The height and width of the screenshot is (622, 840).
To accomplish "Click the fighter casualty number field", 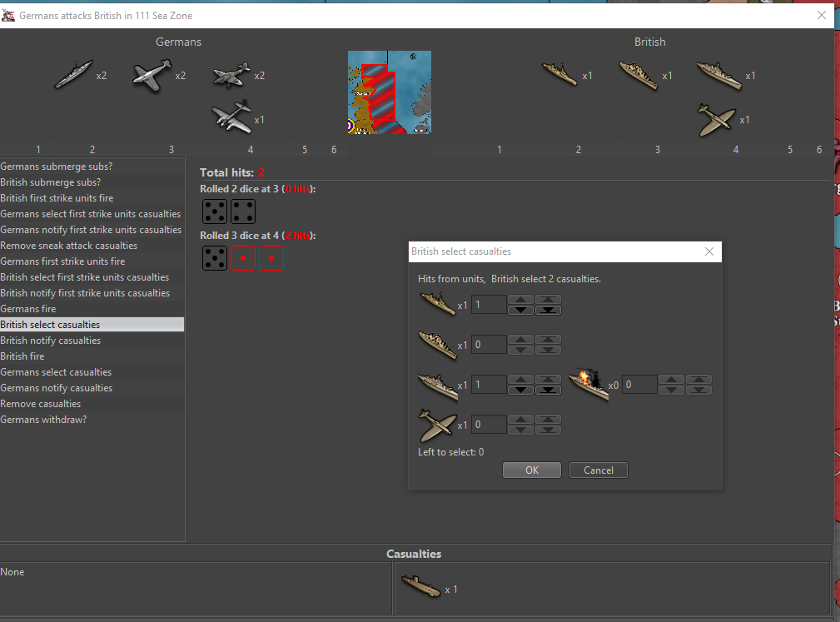I will [x=489, y=425].
